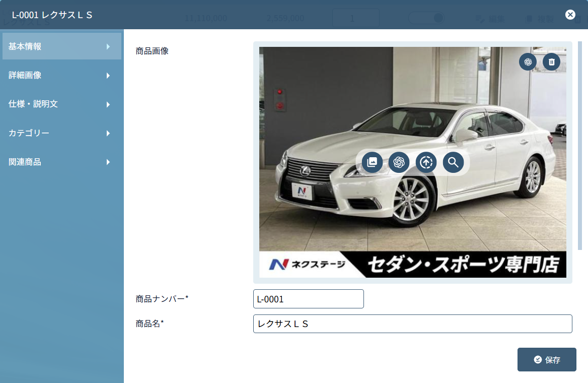588x383 pixels.
Task: Click the 編集 button in background row
Action: 490,19
